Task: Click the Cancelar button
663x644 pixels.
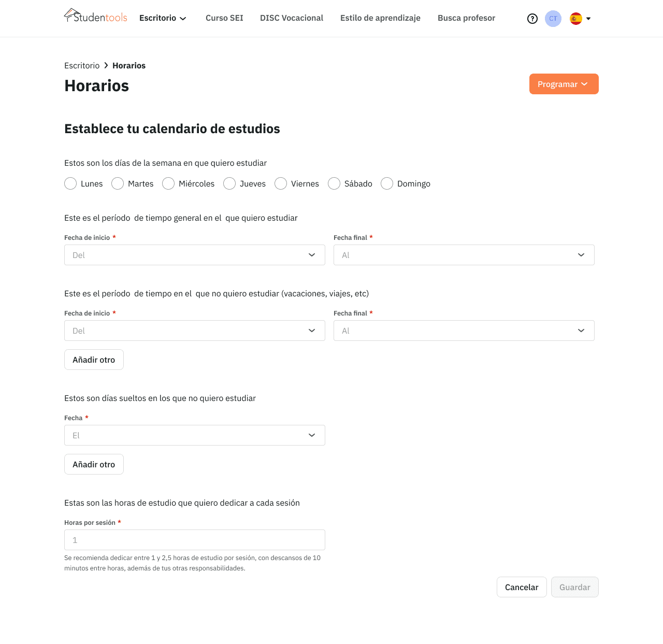Action: pyautogui.click(x=522, y=587)
